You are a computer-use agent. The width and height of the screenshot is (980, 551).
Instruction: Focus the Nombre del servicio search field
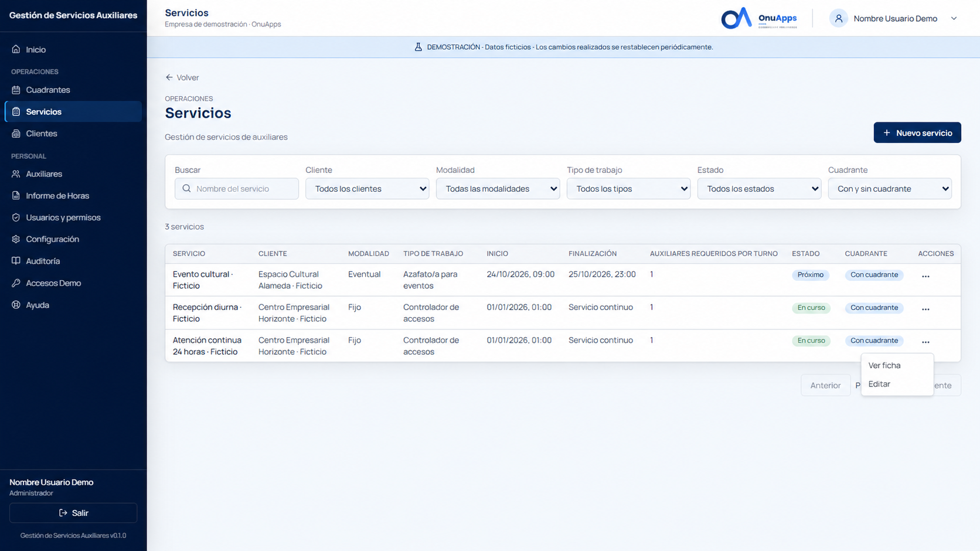pos(237,189)
